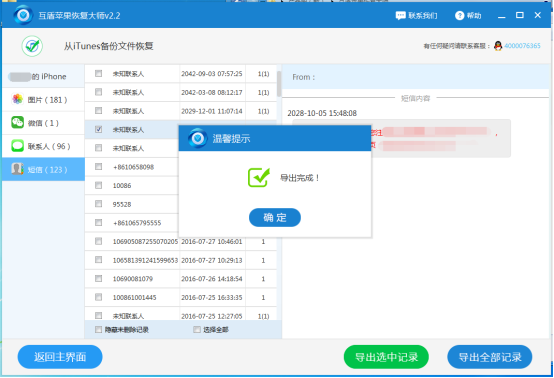Enable the 隐藏未删除记录 checkbox
Screen dimensions: 554x378
point(99,330)
